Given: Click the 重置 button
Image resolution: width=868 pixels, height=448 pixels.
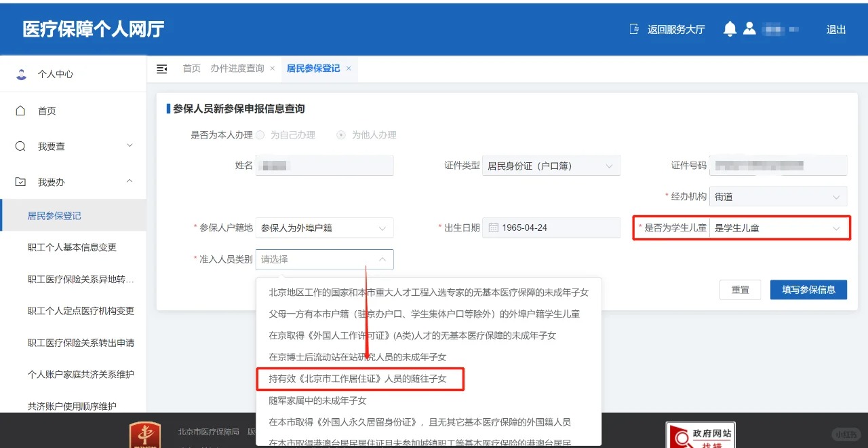Looking at the screenshot, I should click(741, 290).
